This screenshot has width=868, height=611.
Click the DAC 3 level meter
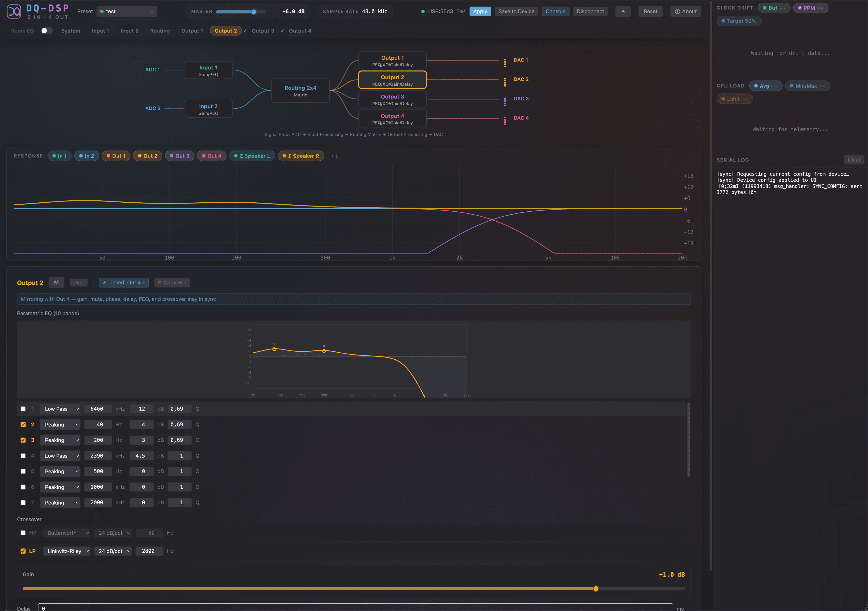(505, 101)
